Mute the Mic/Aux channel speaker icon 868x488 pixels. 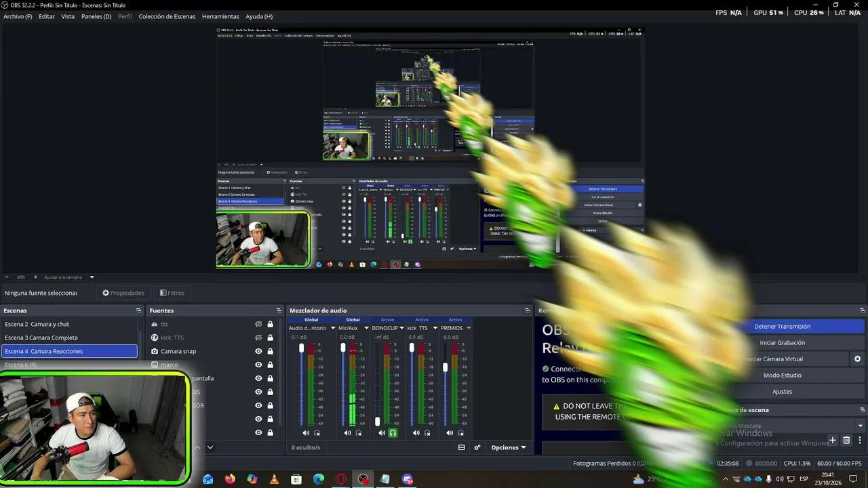point(347,432)
